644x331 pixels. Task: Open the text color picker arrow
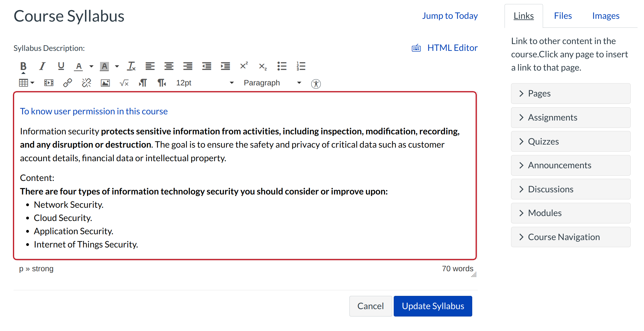(91, 66)
